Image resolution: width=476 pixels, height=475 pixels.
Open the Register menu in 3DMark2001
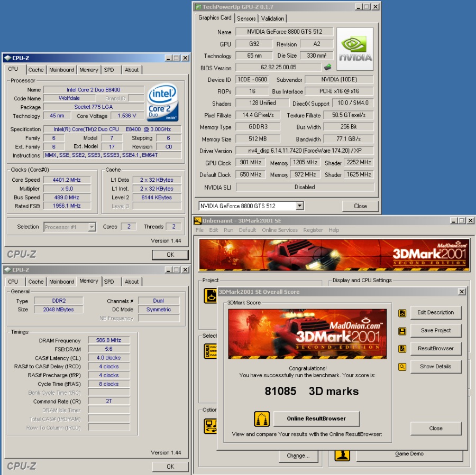coord(313,230)
